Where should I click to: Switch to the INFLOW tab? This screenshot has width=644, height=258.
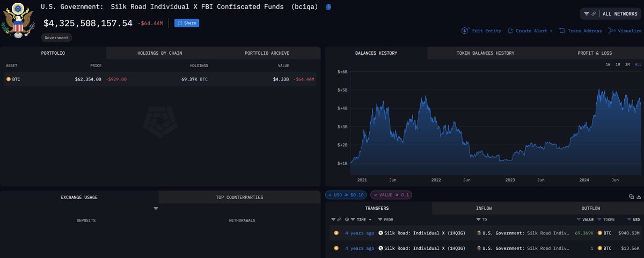484,208
